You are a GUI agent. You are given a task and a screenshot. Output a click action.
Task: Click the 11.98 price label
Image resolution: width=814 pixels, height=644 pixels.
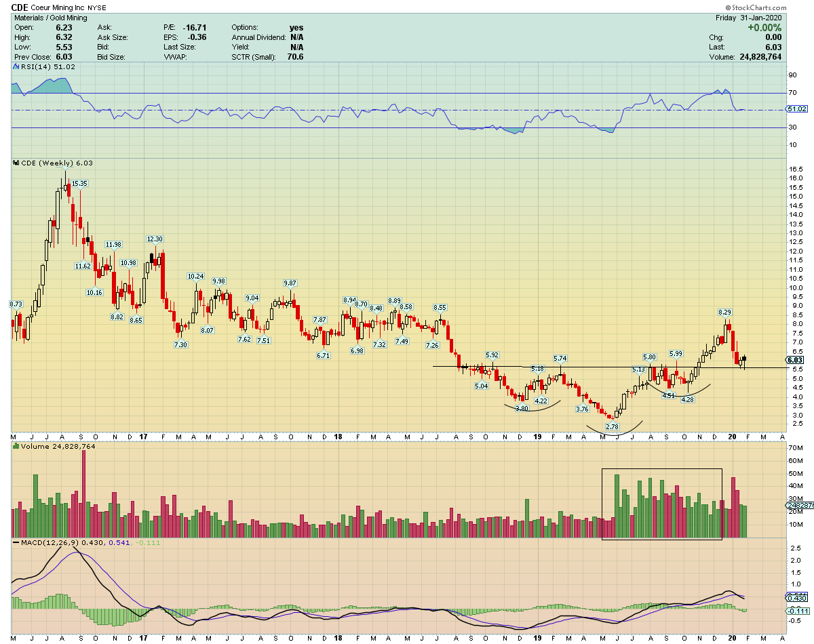pos(113,245)
